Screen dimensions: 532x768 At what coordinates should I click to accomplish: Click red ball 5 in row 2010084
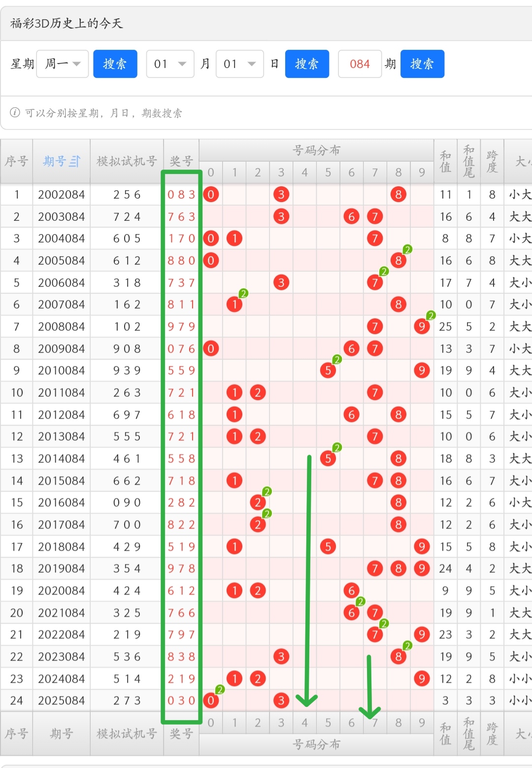coord(328,371)
